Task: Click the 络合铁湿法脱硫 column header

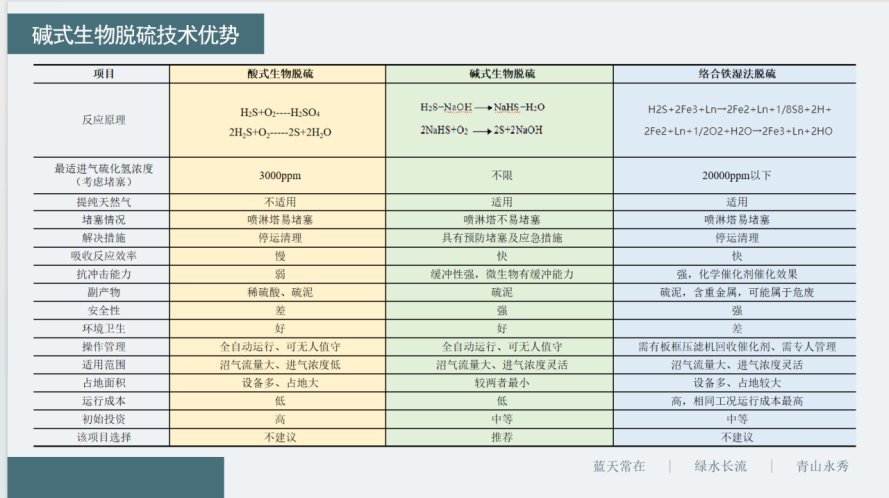Action: [x=737, y=74]
